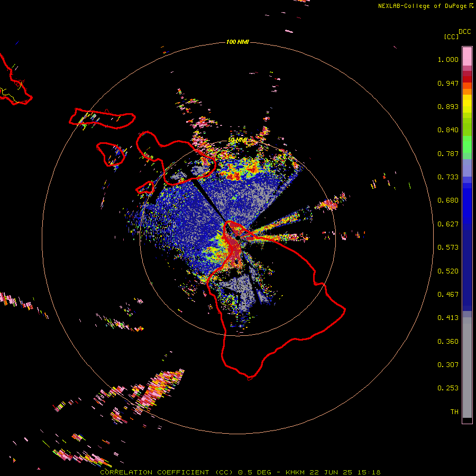Click the TH threshold label on scale
This screenshot has height=476, width=476.
point(454,412)
